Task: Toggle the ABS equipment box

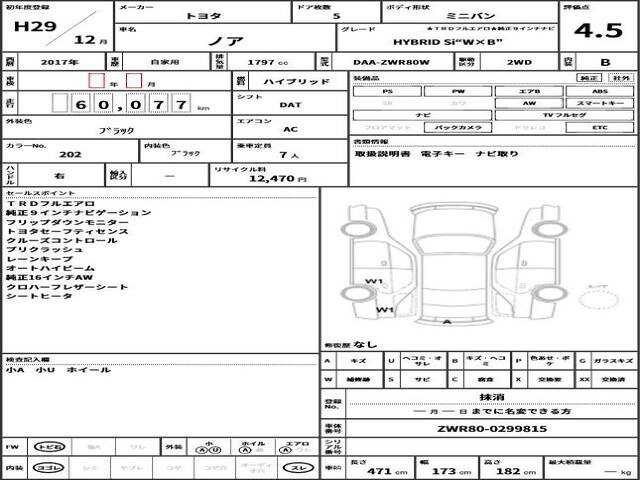Action: [598, 91]
